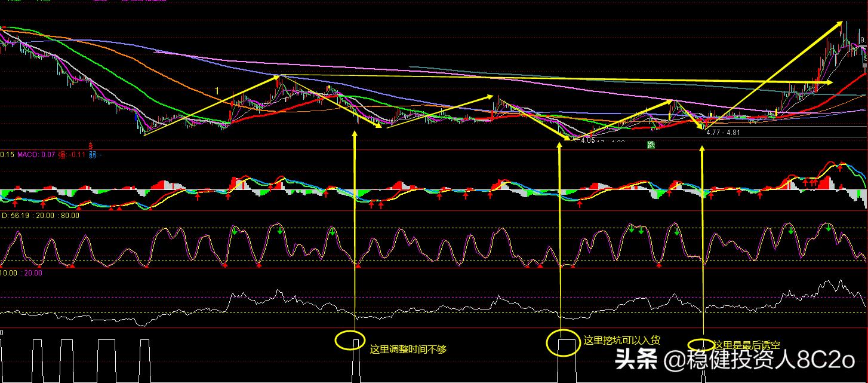The width and height of the screenshot is (868, 383).
Task: Click the red $ signal marker
Action: [x=90, y=145]
